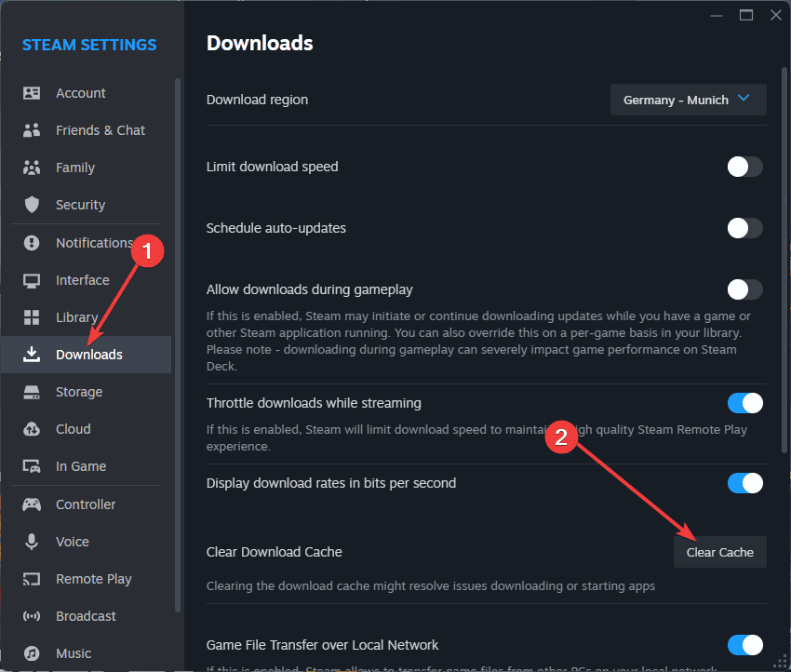Click the STEAM SETTINGS heading
Image resolution: width=791 pixels, height=672 pixels.
pyautogui.click(x=89, y=45)
